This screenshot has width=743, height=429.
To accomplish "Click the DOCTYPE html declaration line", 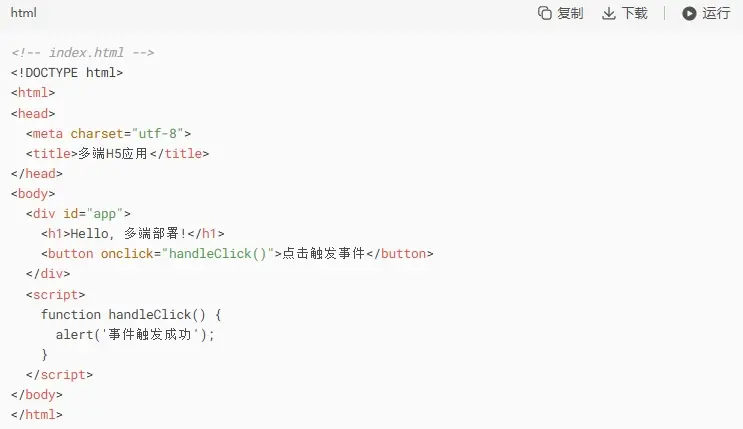I will point(67,72).
